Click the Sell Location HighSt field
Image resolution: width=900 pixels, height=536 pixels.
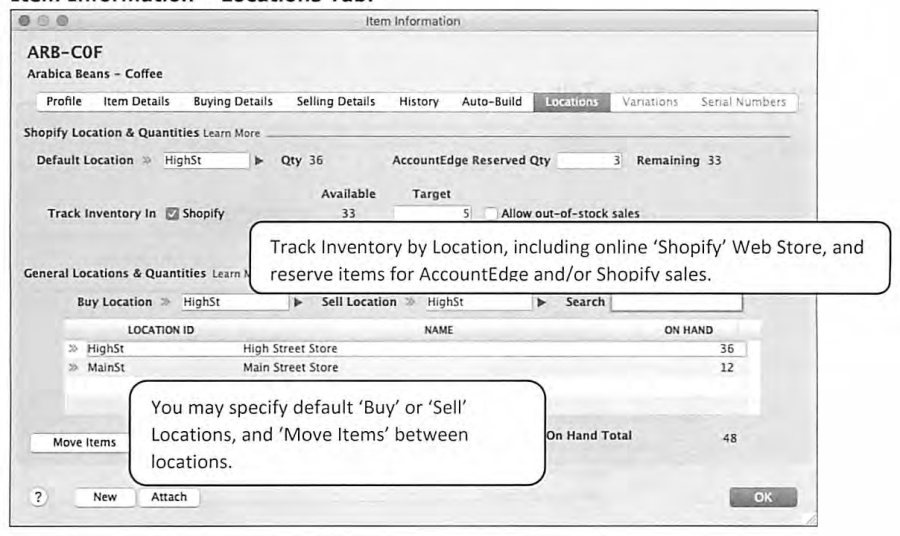(479, 302)
